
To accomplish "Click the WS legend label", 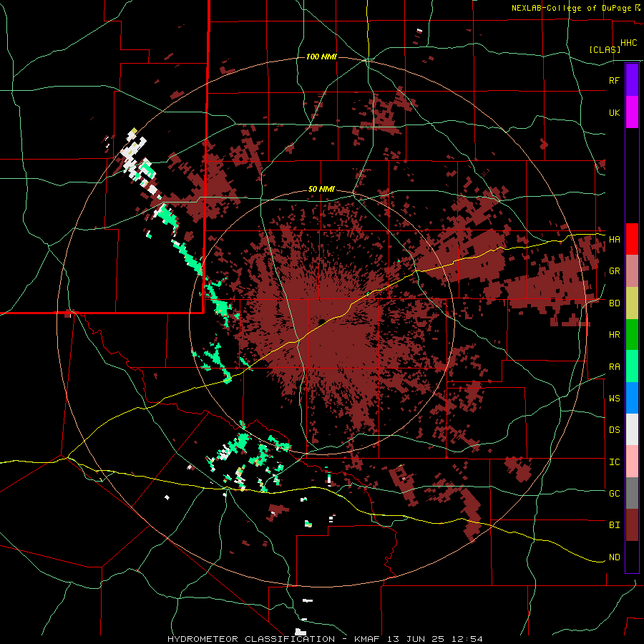I will pyautogui.click(x=614, y=399).
